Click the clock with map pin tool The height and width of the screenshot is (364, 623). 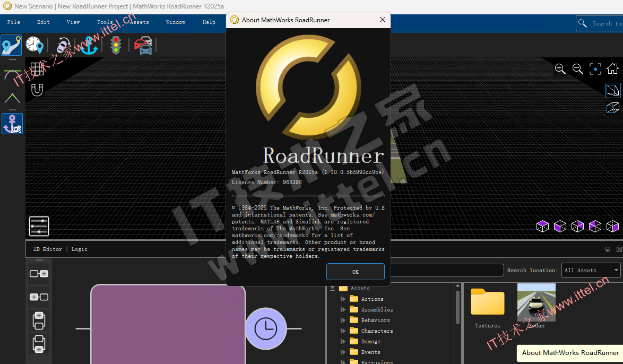pos(34,45)
